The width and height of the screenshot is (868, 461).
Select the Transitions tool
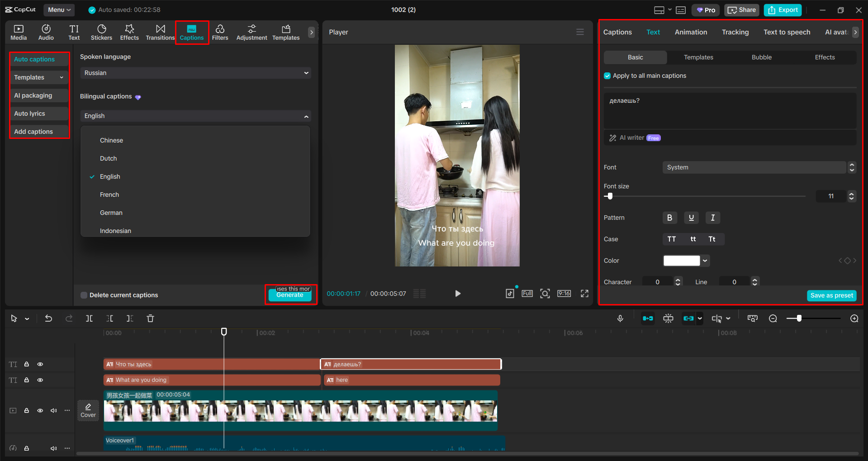(x=160, y=32)
